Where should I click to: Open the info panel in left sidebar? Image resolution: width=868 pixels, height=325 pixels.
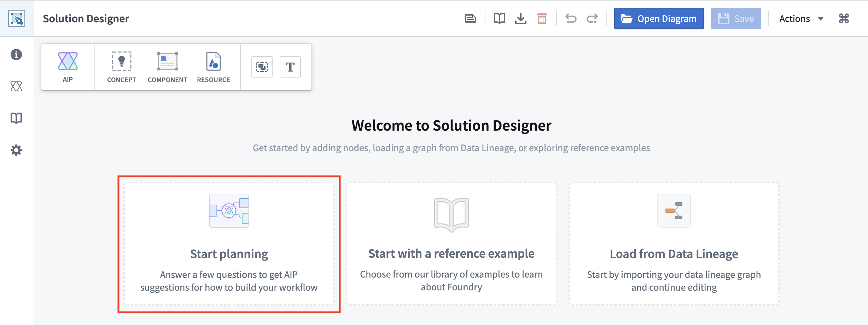coord(16,55)
